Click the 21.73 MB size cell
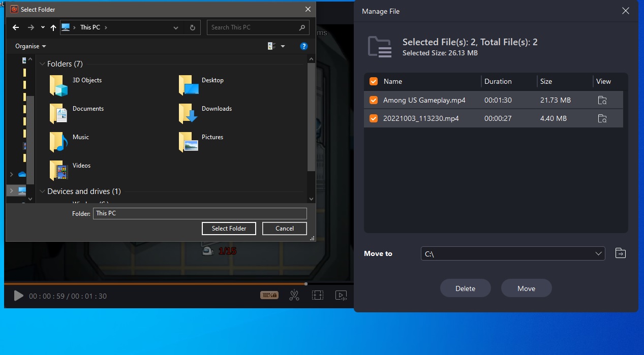This screenshot has width=644, height=355. pyautogui.click(x=556, y=100)
